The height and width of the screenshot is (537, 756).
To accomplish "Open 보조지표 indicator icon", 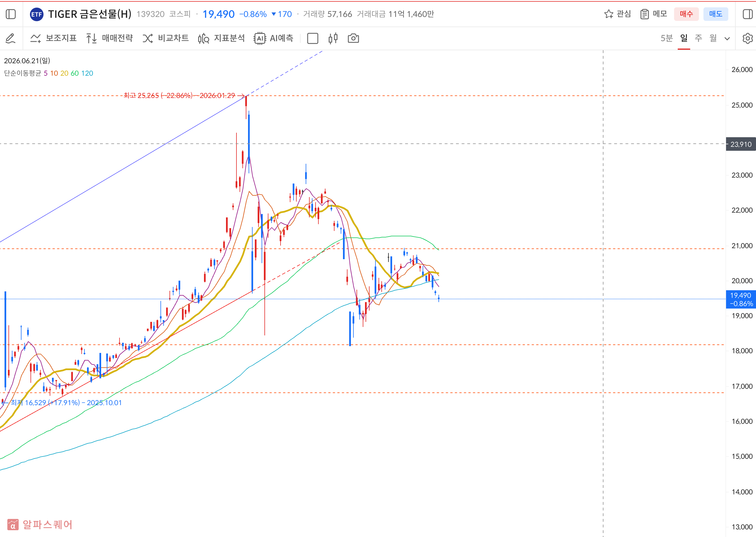I will [x=35, y=38].
